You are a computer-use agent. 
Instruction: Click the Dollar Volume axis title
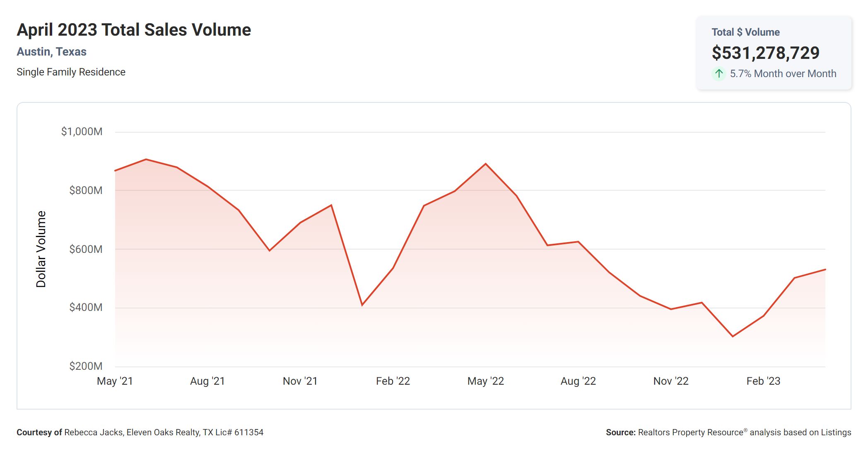coord(41,249)
